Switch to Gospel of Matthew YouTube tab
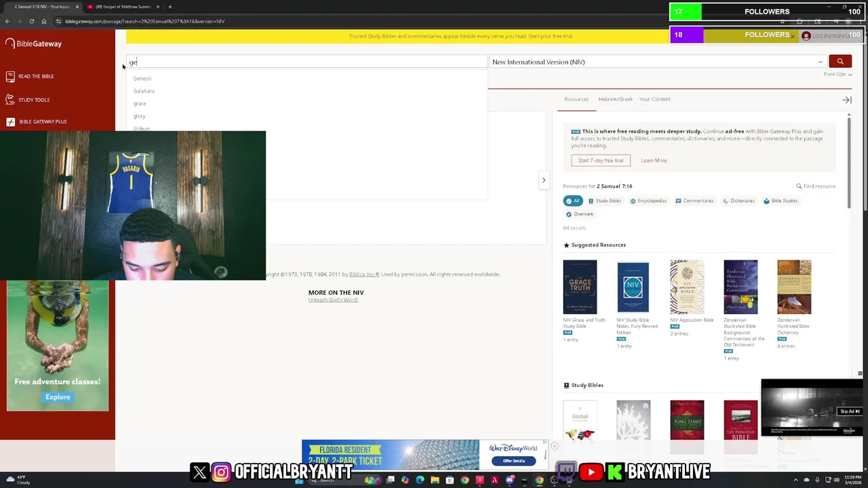This screenshot has height=488, width=868. 122,7
